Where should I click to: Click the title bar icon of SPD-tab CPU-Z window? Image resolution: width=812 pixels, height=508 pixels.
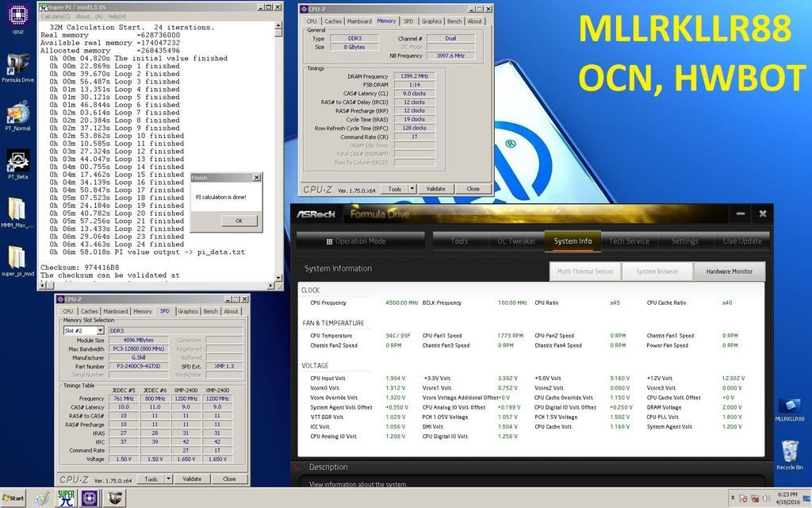click(60, 299)
